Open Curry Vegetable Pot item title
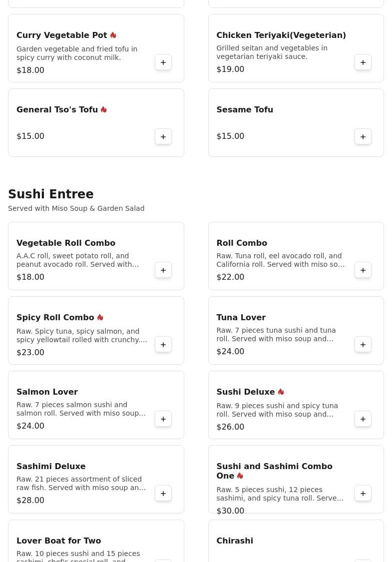 (62, 35)
